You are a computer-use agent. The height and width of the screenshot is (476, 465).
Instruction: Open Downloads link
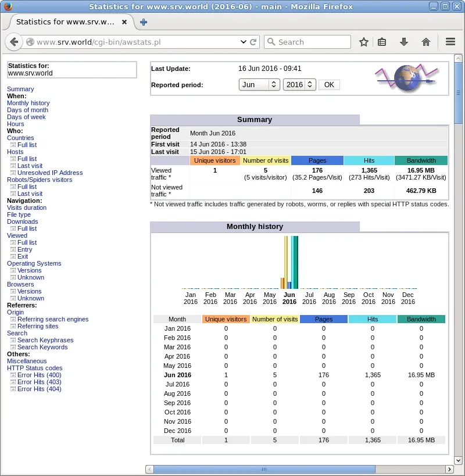23,221
